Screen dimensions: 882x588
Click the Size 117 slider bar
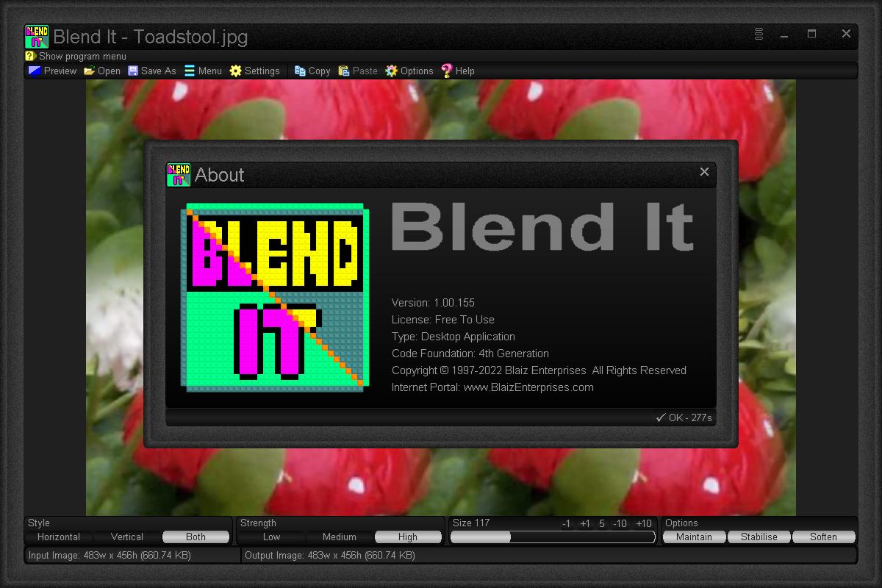pos(553,537)
